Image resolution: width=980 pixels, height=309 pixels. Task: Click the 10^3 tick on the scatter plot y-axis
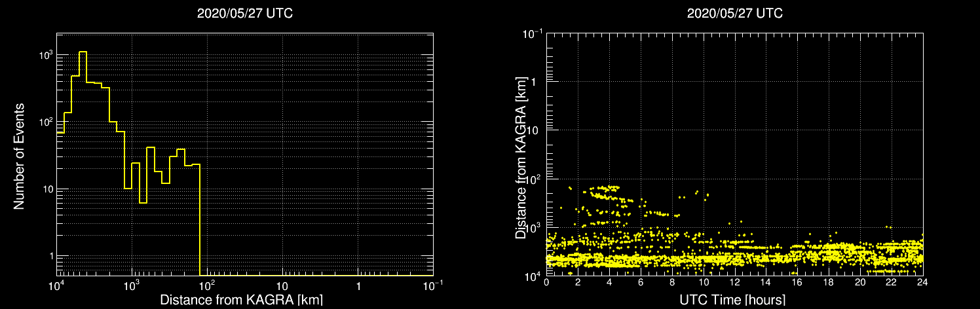point(534,227)
